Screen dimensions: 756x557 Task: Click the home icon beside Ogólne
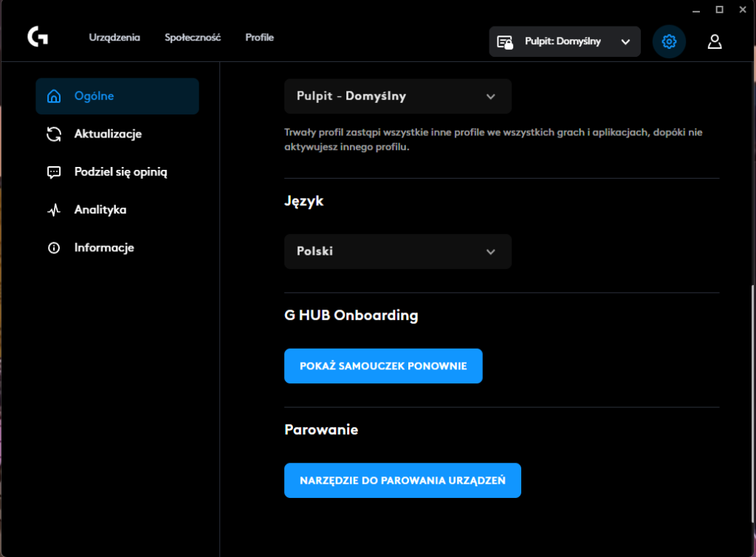point(54,96)
